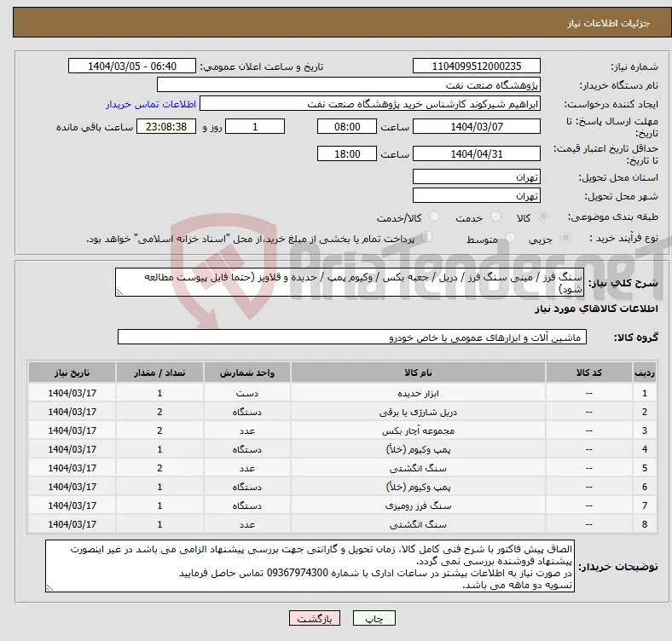The image size is (672, 641).
Task: Click the response deadline date 1404/03/07
Action: [476, 127]
